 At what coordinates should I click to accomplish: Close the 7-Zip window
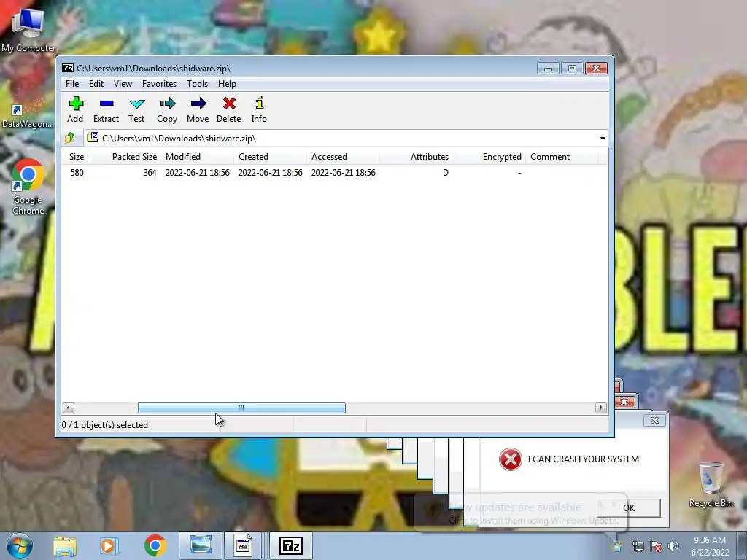(596, 69)
